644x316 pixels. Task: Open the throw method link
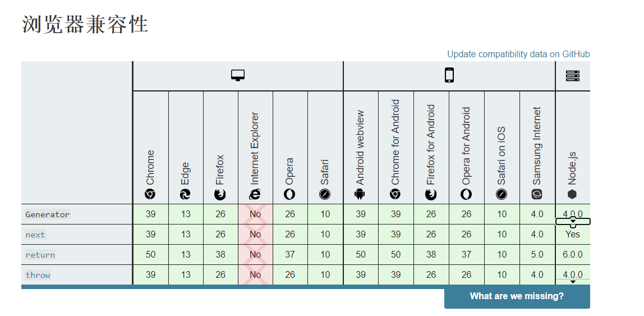(x=38, y=275)
